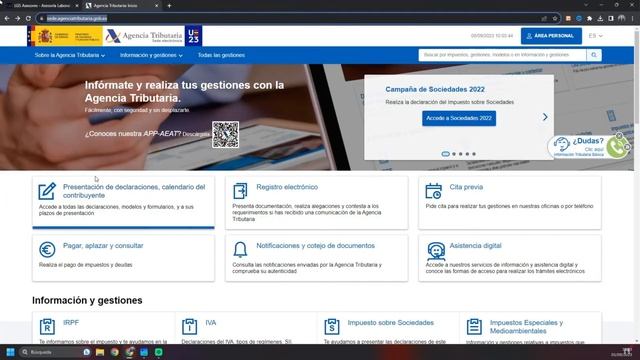The width and height of the screenshot is (640, 360).
Task: Click the Asistencia digital headset icon
Action: tap(436, 251)
